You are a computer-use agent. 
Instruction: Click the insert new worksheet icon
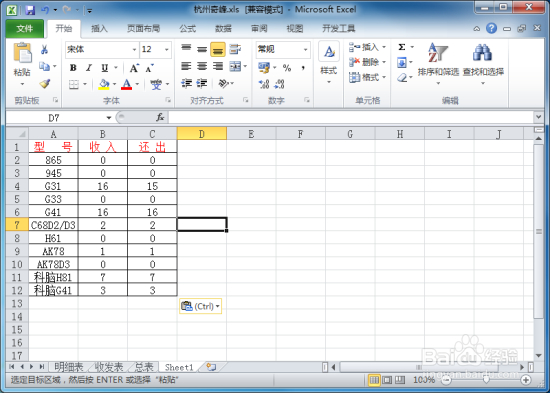point(211,367)
